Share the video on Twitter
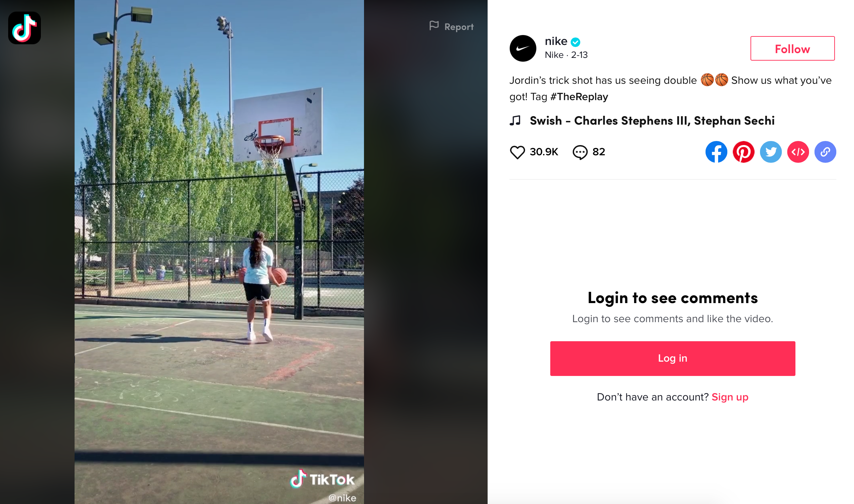The height and width of the screenshot is (504, 854). [771, 152]
